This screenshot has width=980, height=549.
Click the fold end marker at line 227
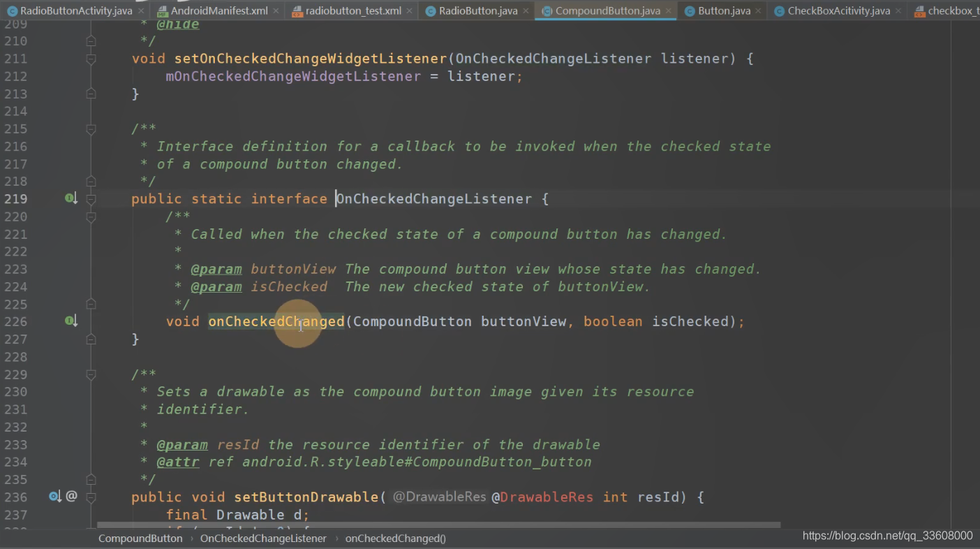point(91,339)
